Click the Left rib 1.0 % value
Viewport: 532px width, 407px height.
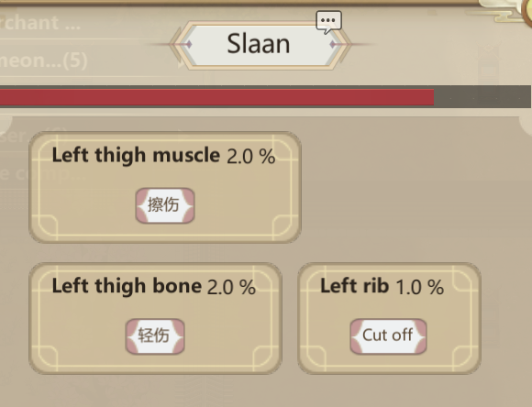pyautogui.click(x=420, y=287)
